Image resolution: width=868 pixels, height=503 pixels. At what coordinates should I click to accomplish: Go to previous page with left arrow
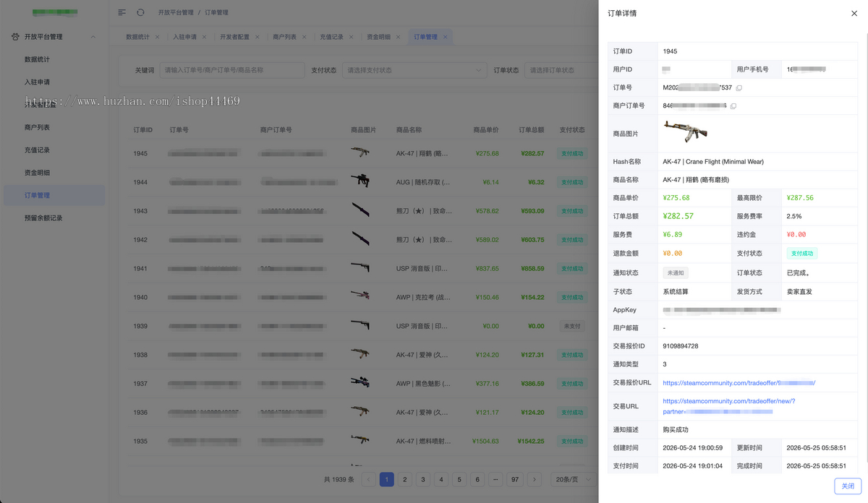368,479
